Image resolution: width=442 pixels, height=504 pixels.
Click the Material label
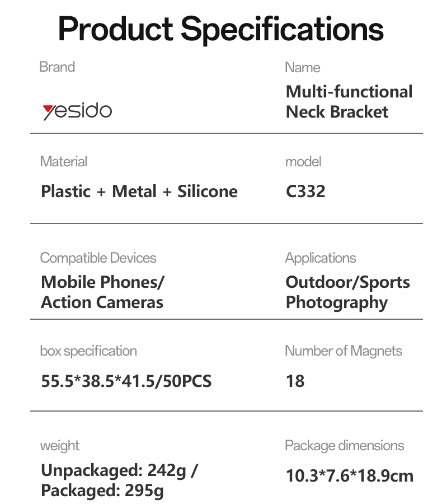pyautogui.click(x=64, y=162)
